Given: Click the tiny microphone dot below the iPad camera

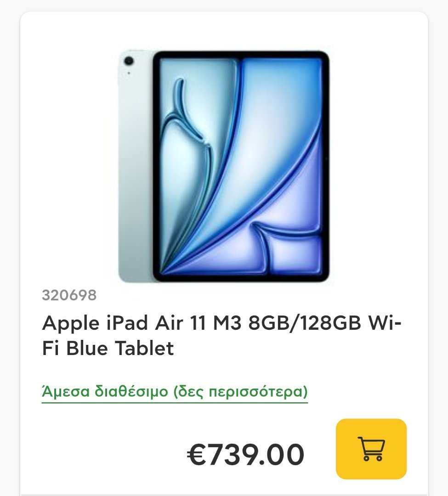Looking at the screenshot, I should point(129,73).
